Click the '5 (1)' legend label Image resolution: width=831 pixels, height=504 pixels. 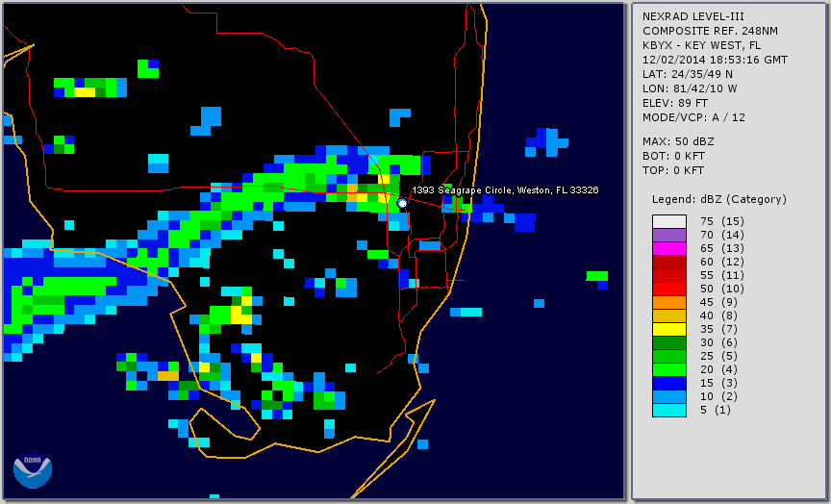click(715, 410)
